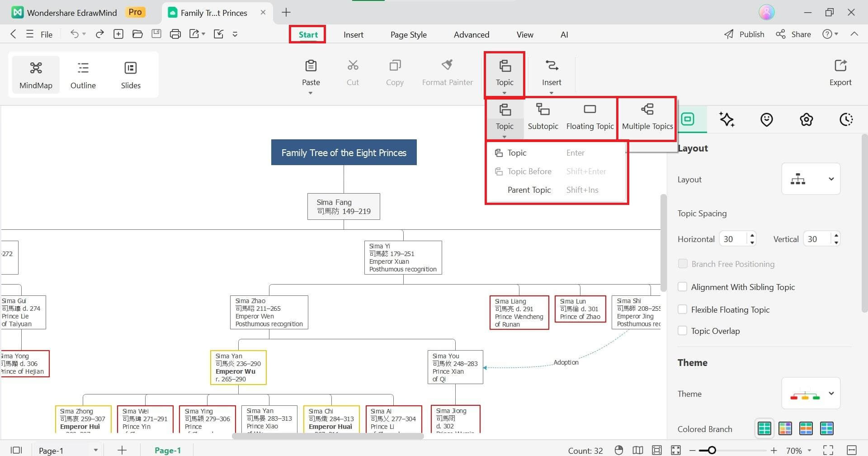
Task: Open the emoji sticker panel tab
Action: [x=767, y=119]
